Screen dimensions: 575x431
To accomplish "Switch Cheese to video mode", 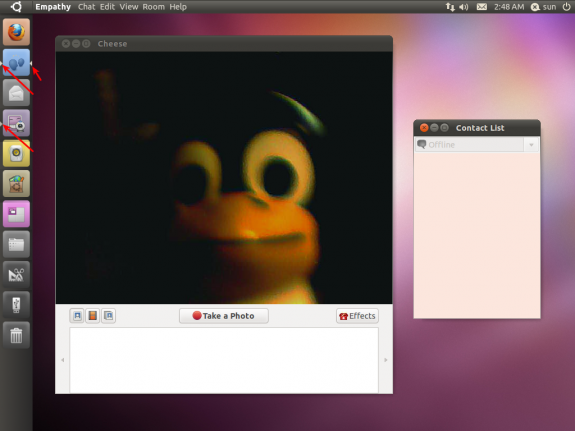I will point(93,316).
